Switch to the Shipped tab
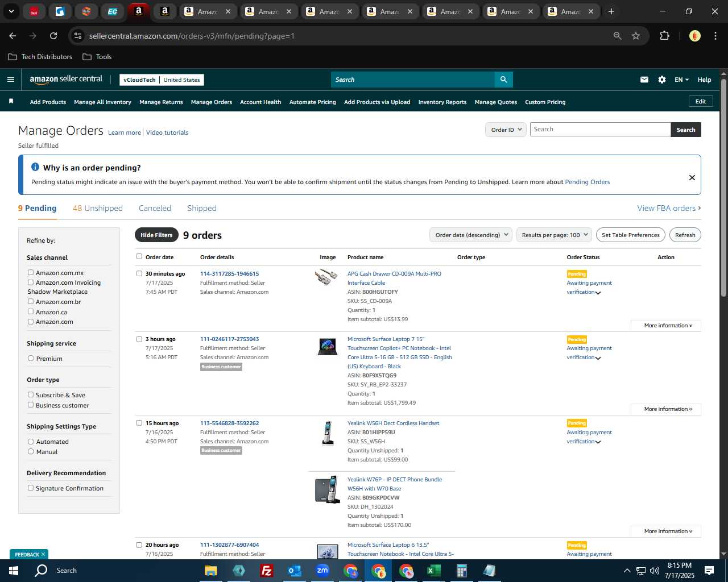Image resolution: width=728 pixels, height=582 pixels. (x=202, y=208)
